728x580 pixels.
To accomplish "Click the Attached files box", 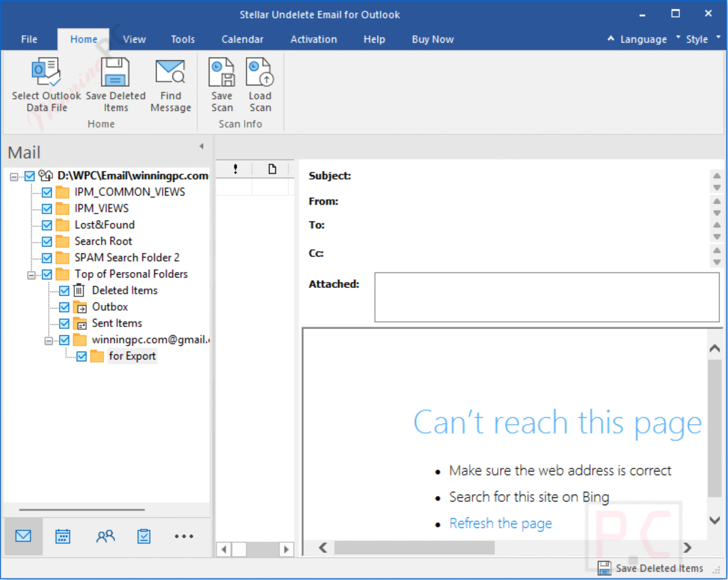I will (547, 297).
